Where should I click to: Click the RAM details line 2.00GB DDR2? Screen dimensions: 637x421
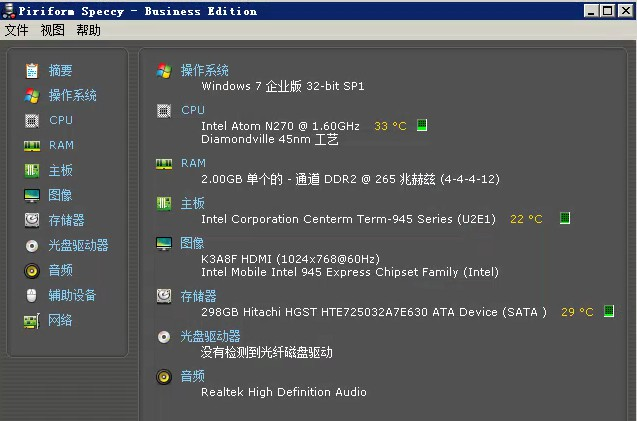click(350, 179)
